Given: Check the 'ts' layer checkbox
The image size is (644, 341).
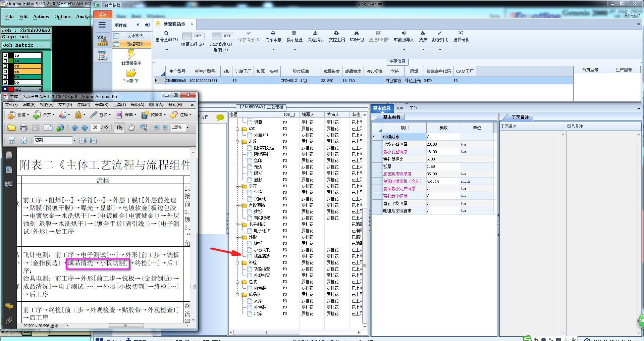Looking at the screenshot, I should [5, 61].
